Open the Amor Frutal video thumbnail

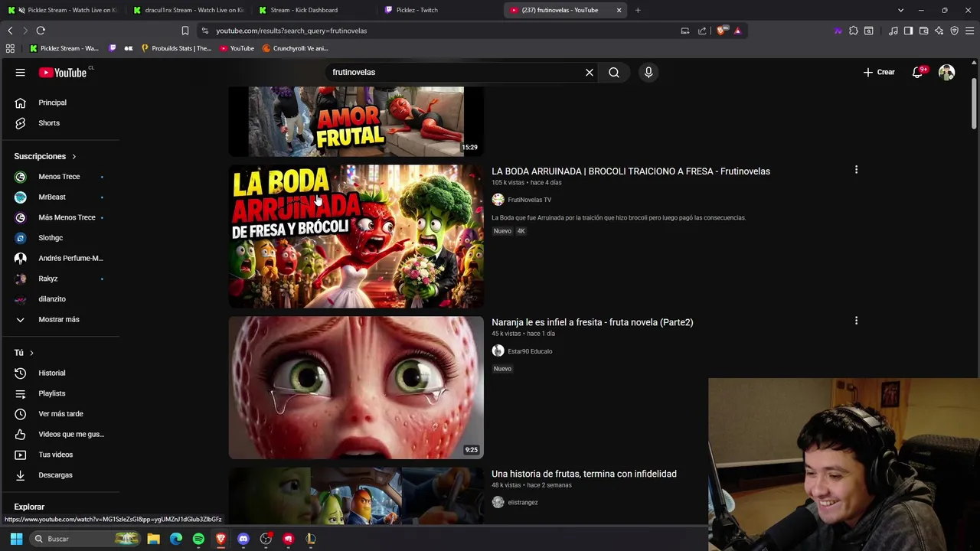tap(356, 121)
